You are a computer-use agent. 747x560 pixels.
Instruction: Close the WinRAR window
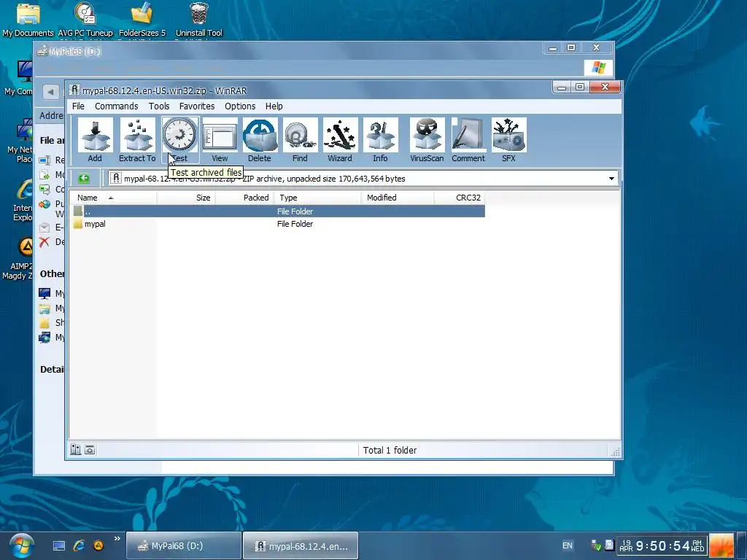605,87
